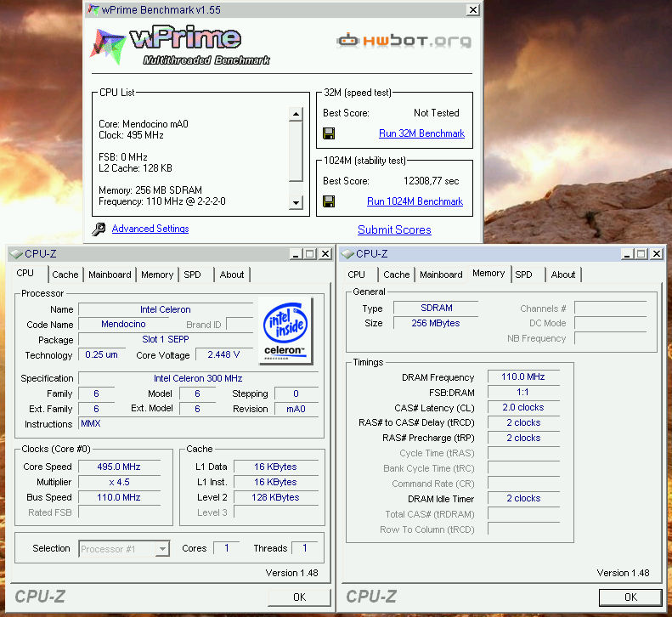Click the right CPU-Z title bar icon

347,254
